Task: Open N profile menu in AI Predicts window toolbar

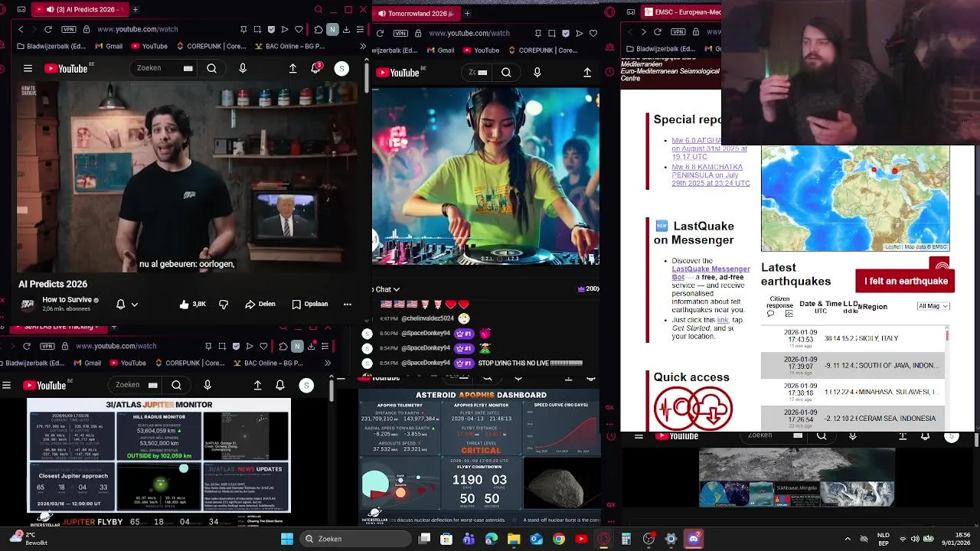Action: (332, 29)
